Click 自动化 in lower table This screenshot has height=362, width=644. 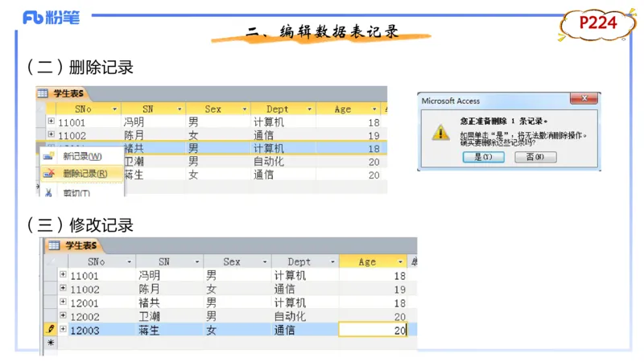click(x=290, y=316)
